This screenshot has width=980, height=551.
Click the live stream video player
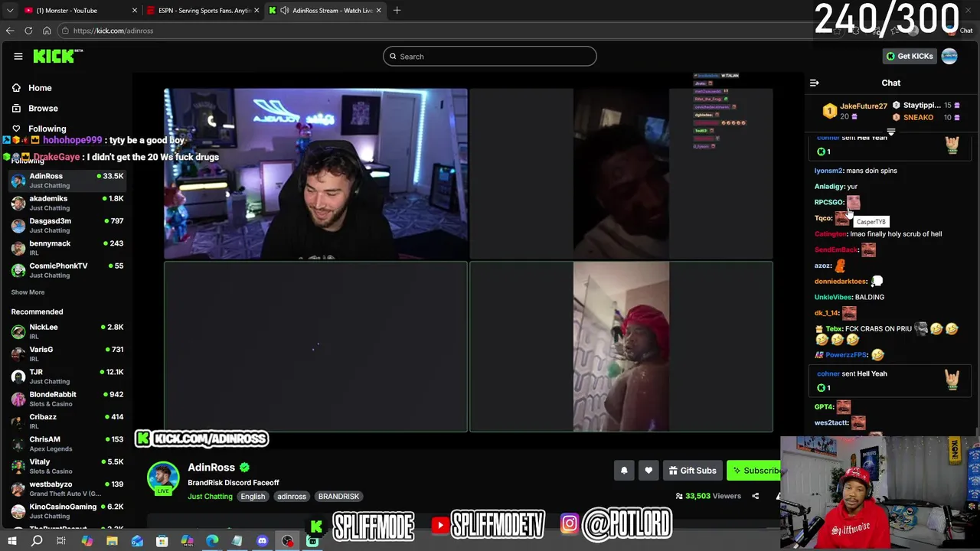click(468, 260)
